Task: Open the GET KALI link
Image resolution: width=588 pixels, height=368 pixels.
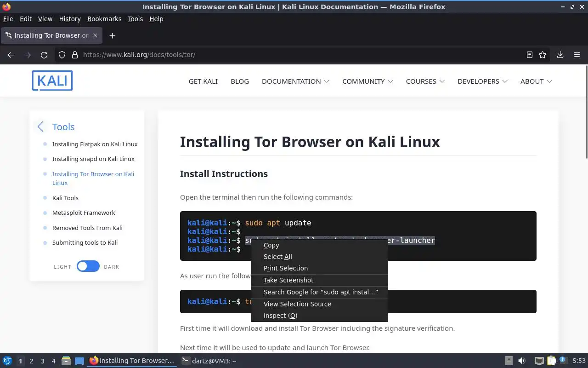Action: click(x=203, y=81)
